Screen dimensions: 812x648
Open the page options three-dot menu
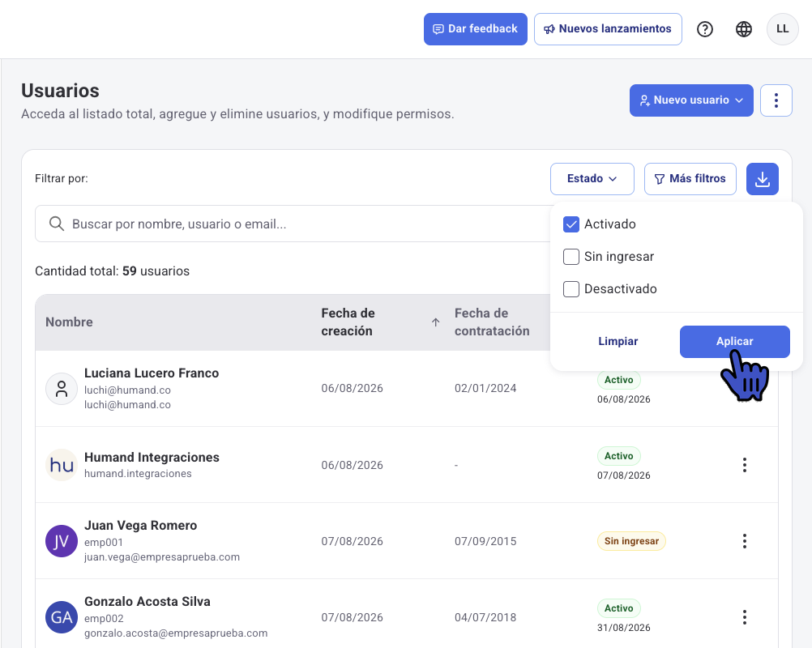pyautogui.click(x=776, y=100)
